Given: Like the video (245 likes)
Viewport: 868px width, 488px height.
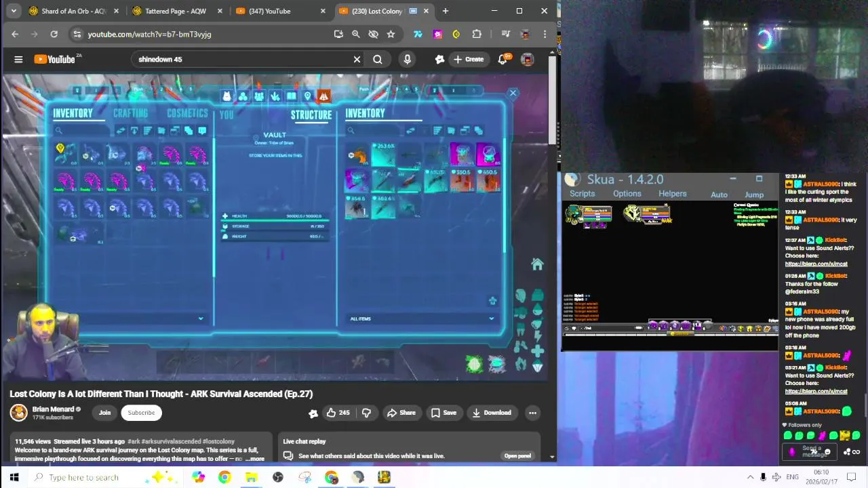Looking at the screenshot, I should [x=338, y=413].
